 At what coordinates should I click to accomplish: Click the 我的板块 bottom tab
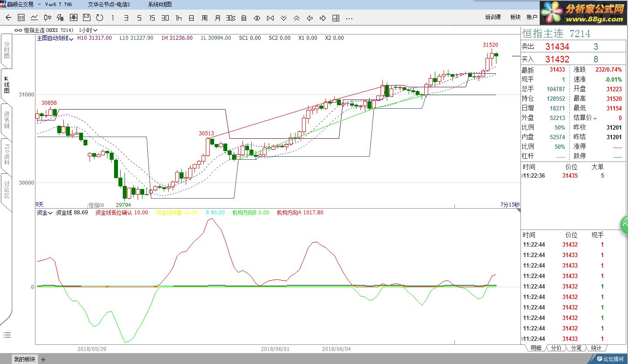click(24, 359)
